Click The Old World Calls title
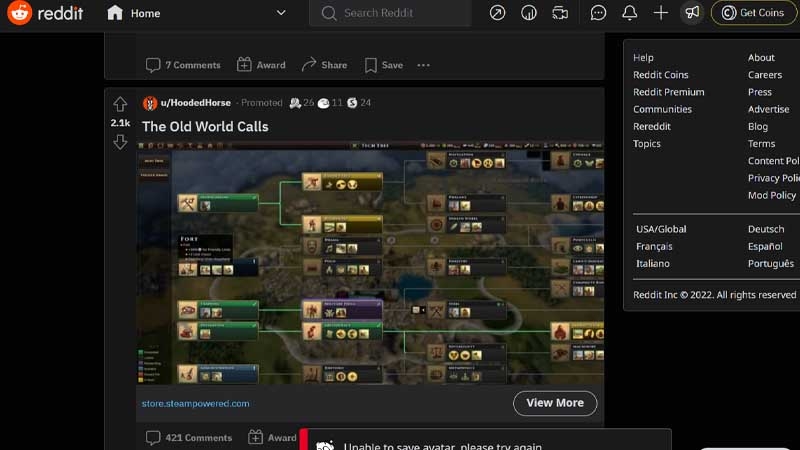Screen dimensions: 800x450 pos(205,127)
